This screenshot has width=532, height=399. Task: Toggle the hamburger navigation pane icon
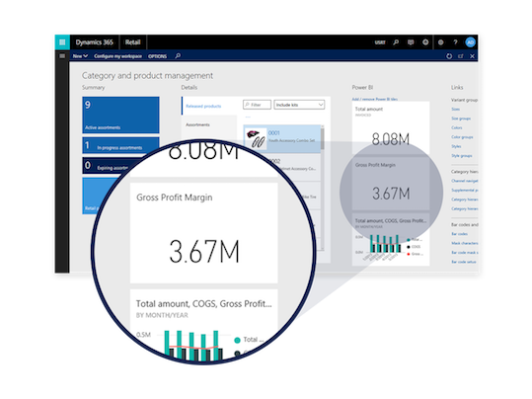click(62, 56)
